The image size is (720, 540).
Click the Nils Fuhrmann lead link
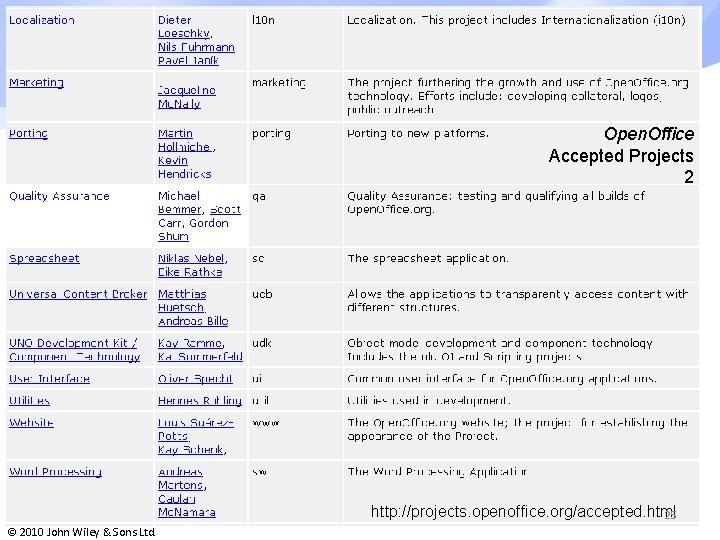[x=196, y=47]
